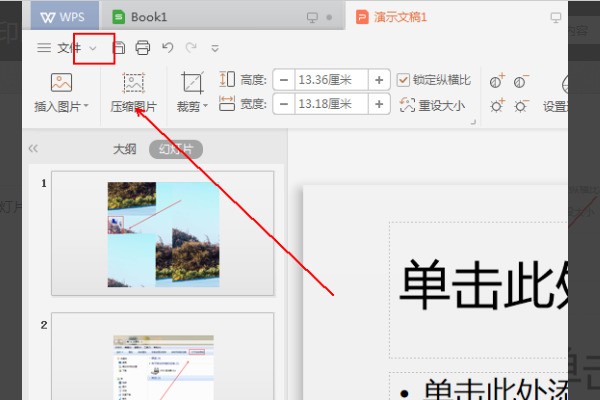Open the Outline (大纲) pane tab
This screenshot has height=400, width=600.
pos(124,149)
